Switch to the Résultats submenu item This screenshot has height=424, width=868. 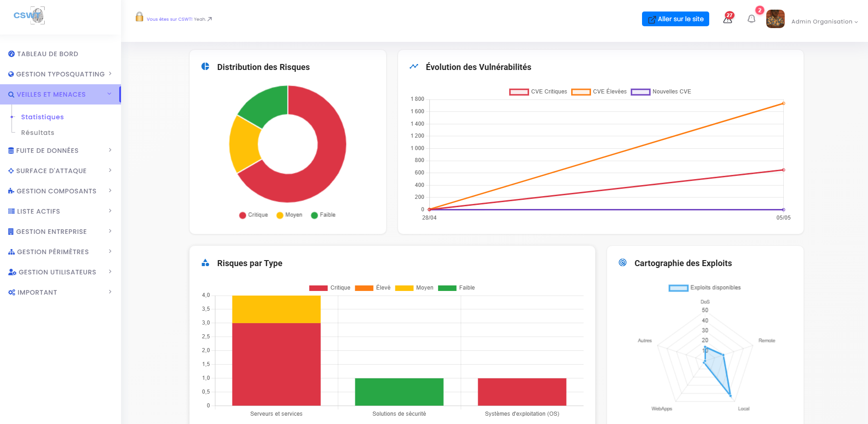click(37, 133)
